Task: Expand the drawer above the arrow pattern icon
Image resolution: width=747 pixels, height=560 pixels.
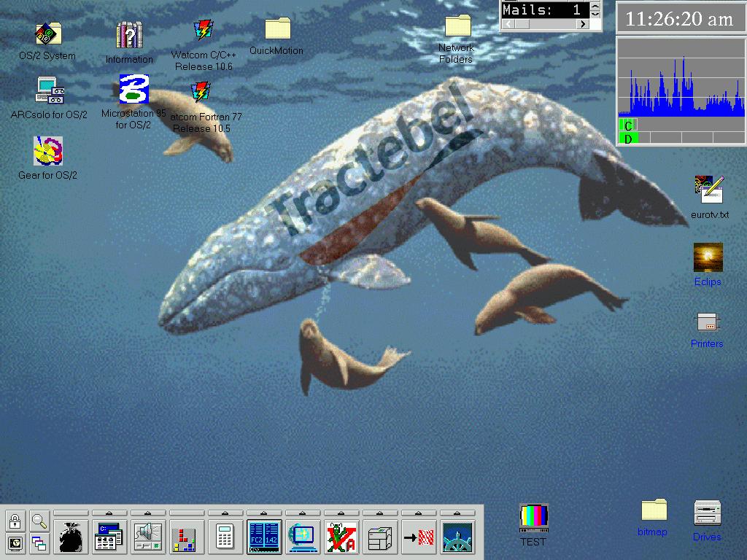Action: pos(418,513)
